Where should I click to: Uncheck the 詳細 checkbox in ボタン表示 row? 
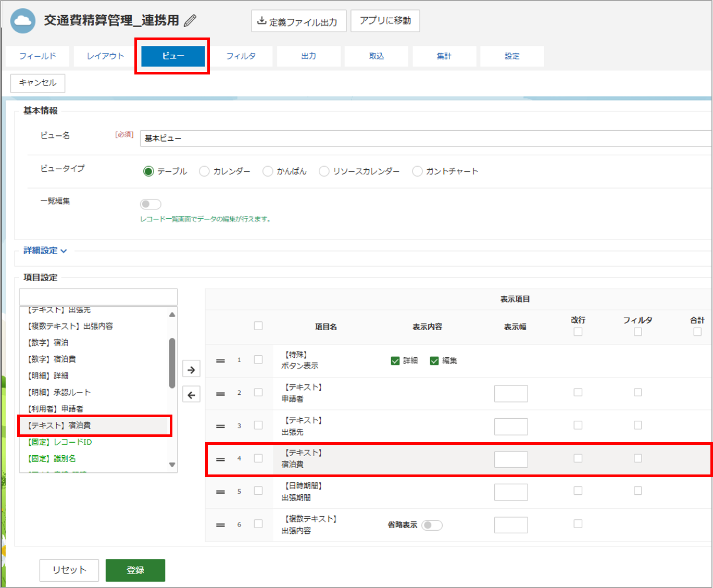click(395, 360)
